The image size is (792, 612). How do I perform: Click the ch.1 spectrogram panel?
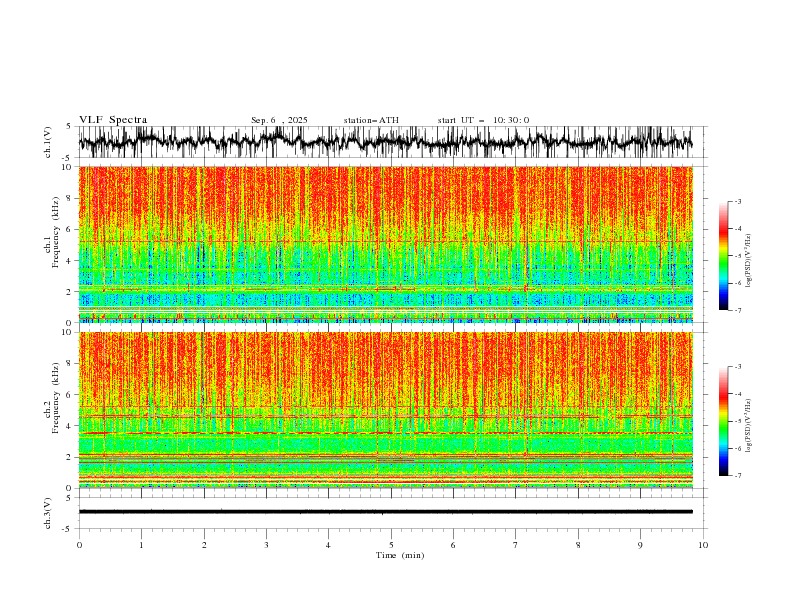point(386,244)
